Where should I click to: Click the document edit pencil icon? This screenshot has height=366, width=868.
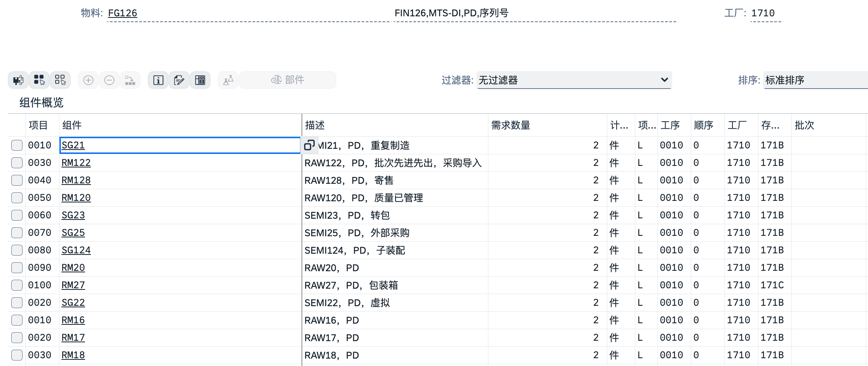[x=179, y=80]
